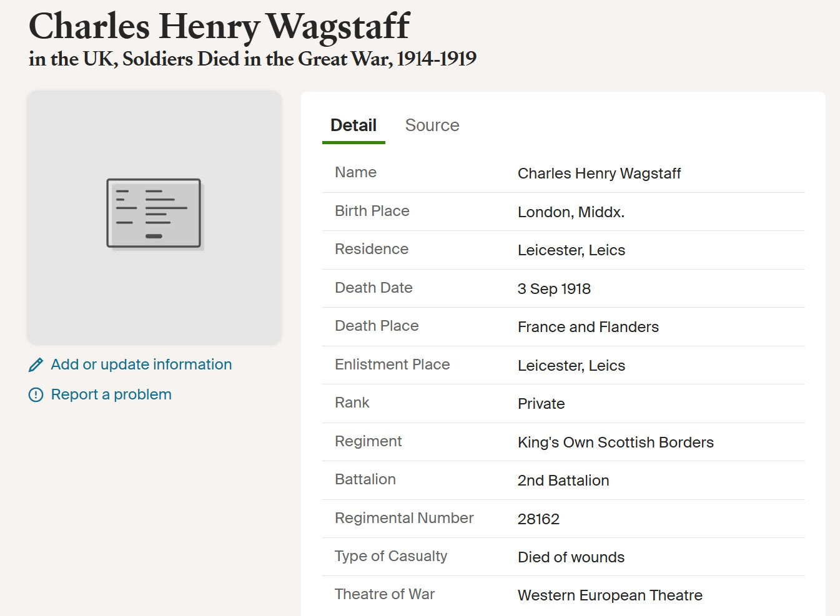Select the Regimental Number 28162
This screenshot has width=840, height=616.
point(538,519)
